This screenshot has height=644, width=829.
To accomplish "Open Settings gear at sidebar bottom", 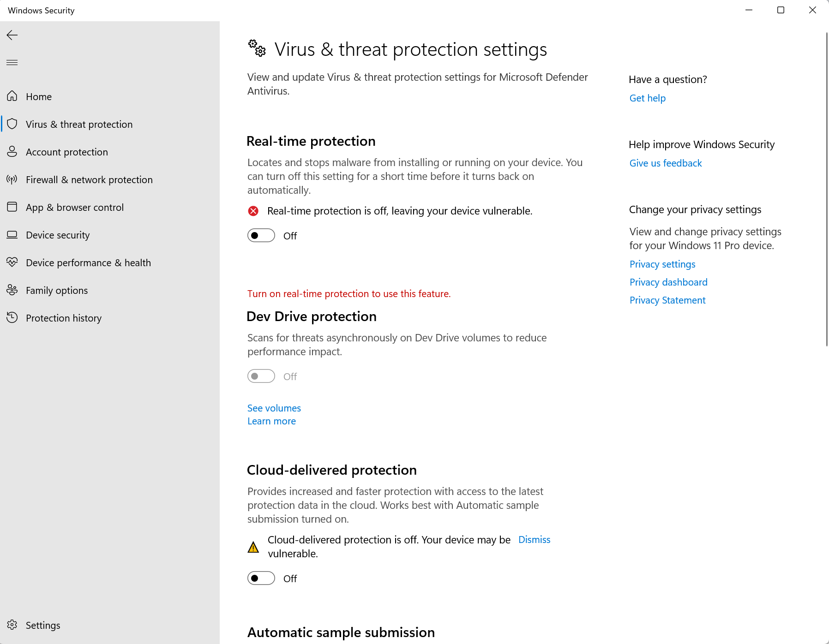I will pos(12,625).
